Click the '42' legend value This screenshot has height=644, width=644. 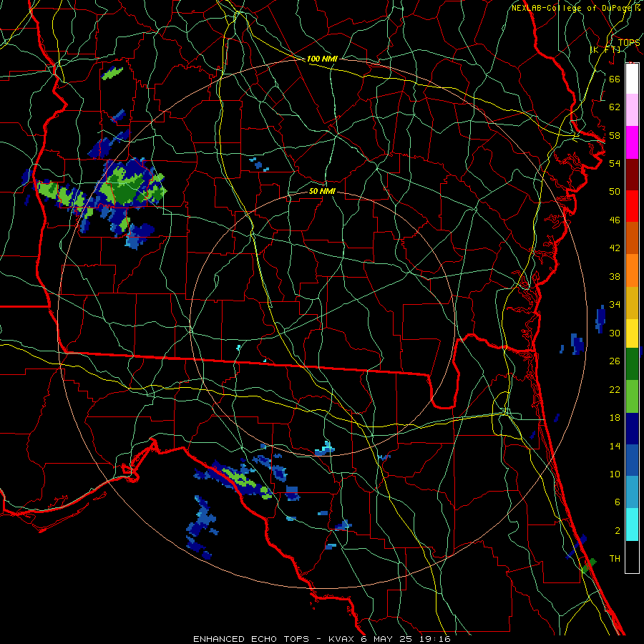[x=615, y=248]
